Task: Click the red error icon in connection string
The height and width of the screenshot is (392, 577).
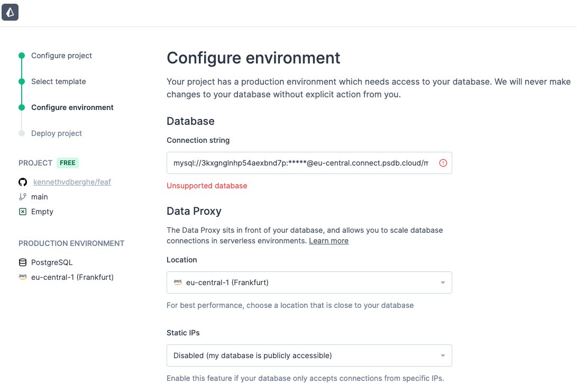Action: 443,163
